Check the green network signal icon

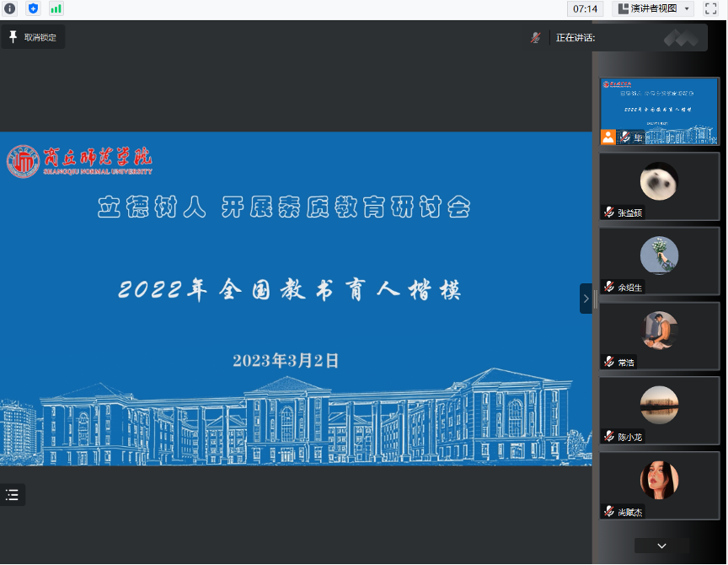pos(56,8)
